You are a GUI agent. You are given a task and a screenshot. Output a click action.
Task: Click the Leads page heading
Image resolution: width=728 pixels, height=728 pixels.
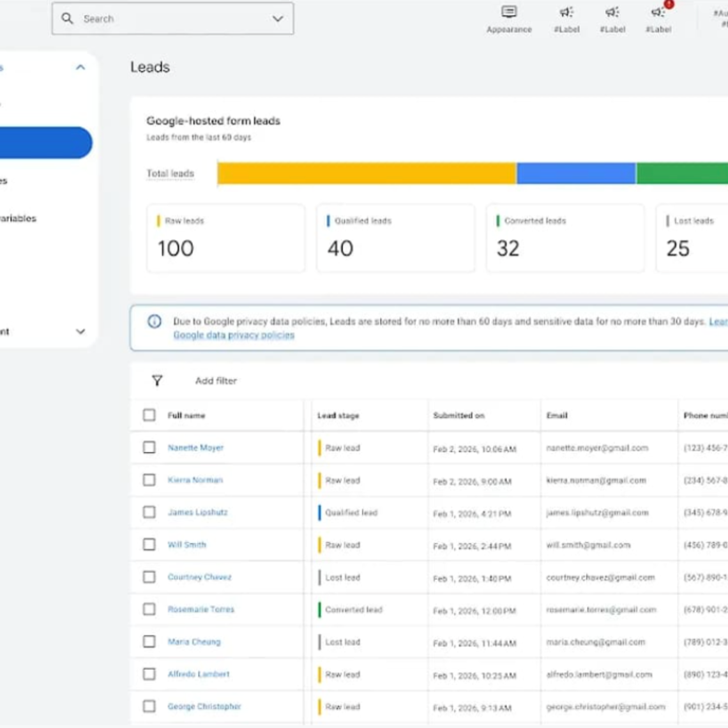coord(150,67)
